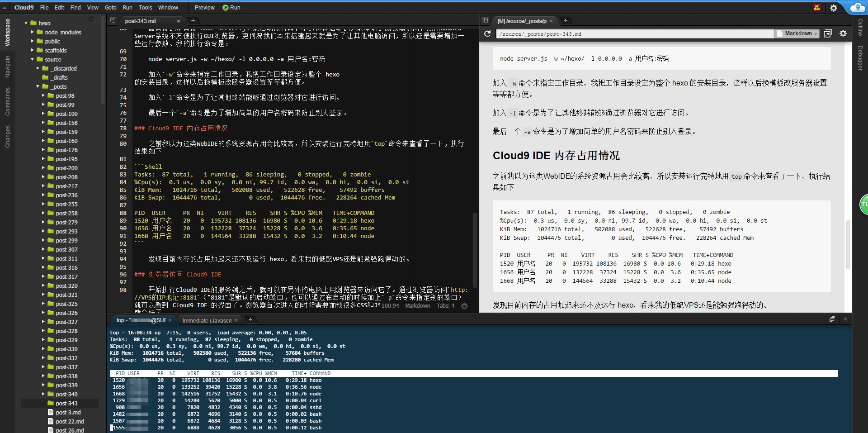The image size is (868, 433).
Task: Open the editor status bar gear
Action: 464,306
